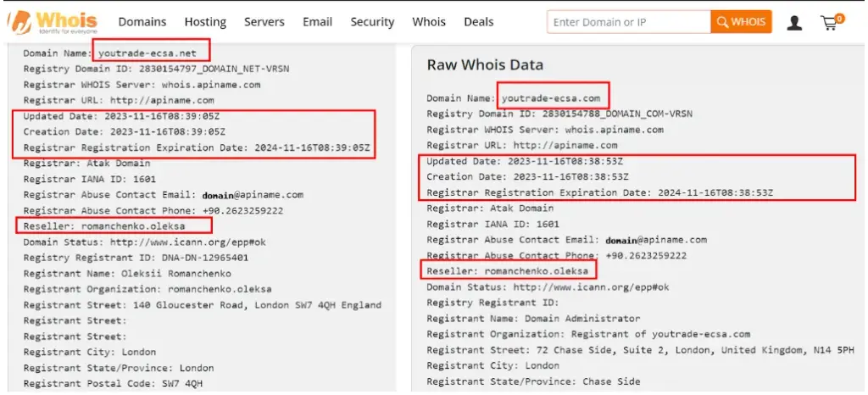Click Reseller romanchenko.oleksa in left panel

click(104, 225)
